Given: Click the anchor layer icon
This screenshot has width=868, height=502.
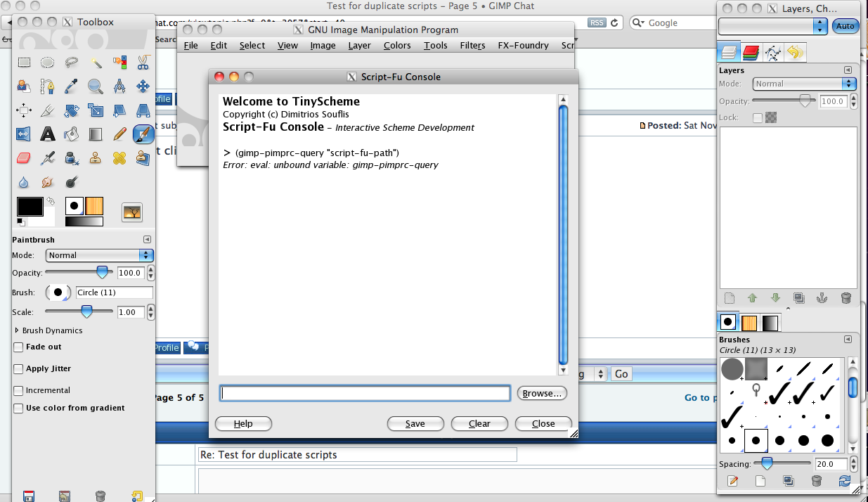Looking at the screenshot, I should pyautogui.click(x=822, y=298).
